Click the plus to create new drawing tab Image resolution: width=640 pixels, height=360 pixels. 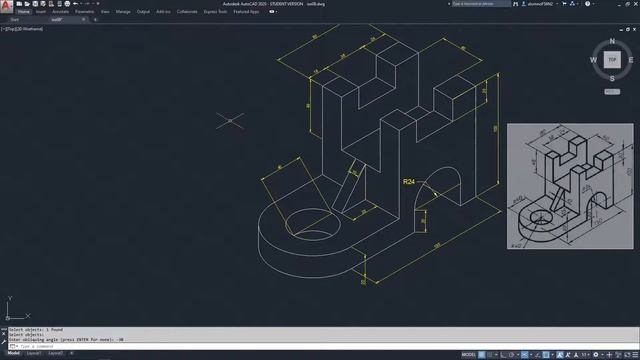95,20
